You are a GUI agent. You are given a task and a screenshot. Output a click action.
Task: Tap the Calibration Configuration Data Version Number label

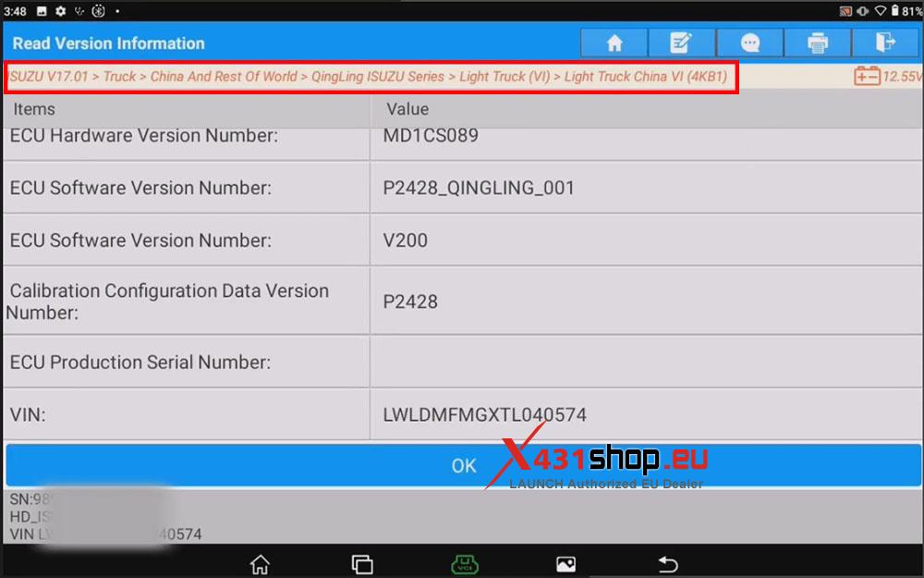(167, 301)
